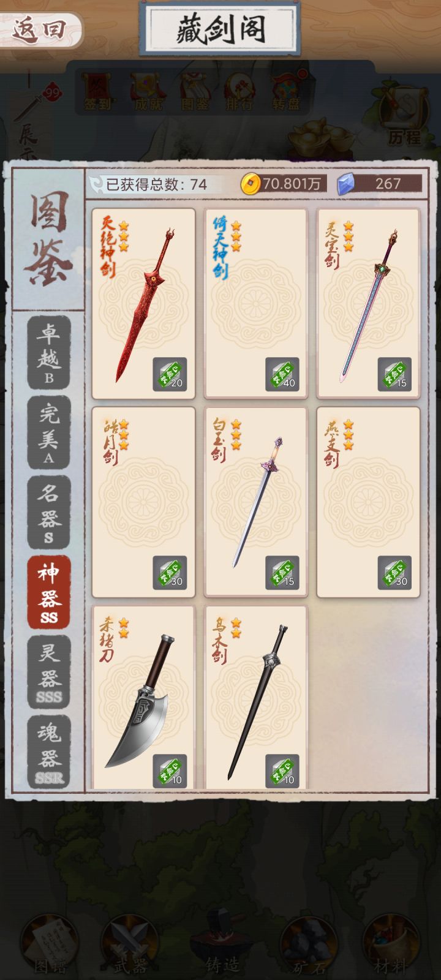Open 材料 materials in bottom bar
This screenshot has width=441, height=980.
coord(390,943)
